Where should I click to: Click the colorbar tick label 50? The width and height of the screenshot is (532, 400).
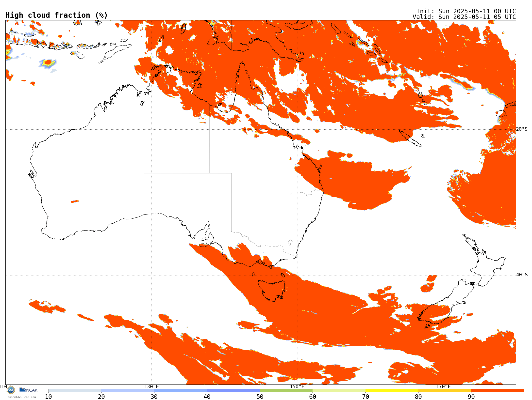(260, 397)
